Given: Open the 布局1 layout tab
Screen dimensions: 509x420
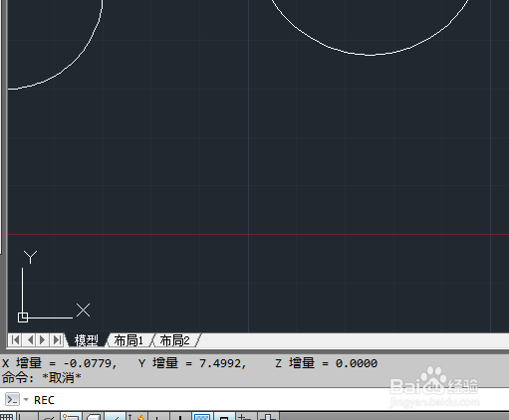Looking at the screenshot, I should point(128,340).
